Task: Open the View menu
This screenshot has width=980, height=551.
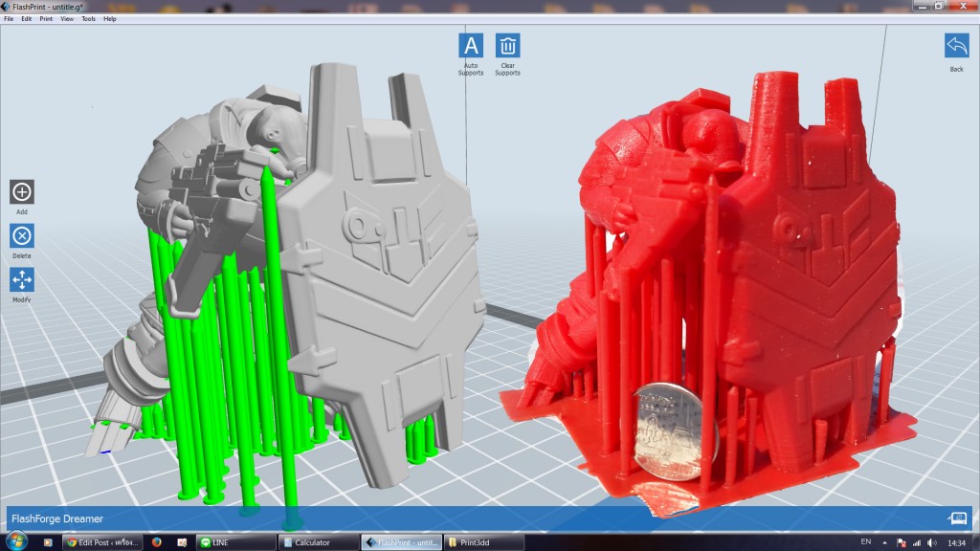Action: (67, 19)
